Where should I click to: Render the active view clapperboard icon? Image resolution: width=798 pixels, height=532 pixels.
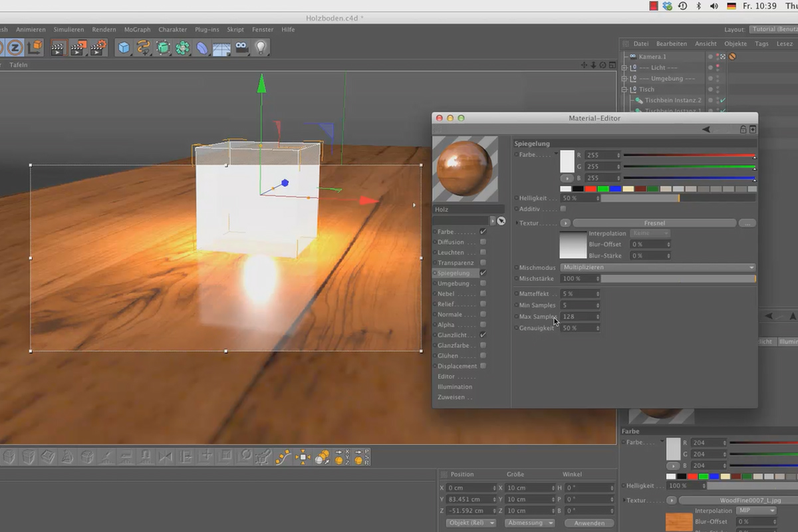pos(59,47)
